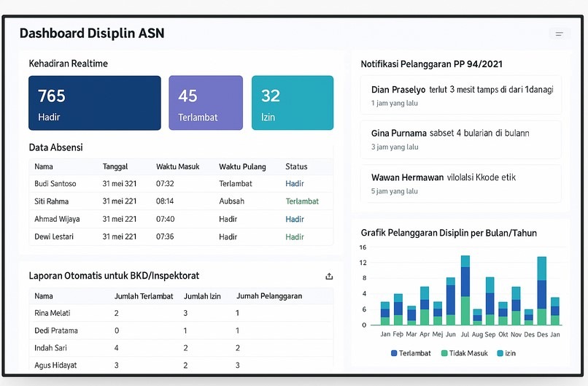This screenshot has height=386, width=588.
Task: Select the Budi Santoso name cell
Action: point(55,183)
